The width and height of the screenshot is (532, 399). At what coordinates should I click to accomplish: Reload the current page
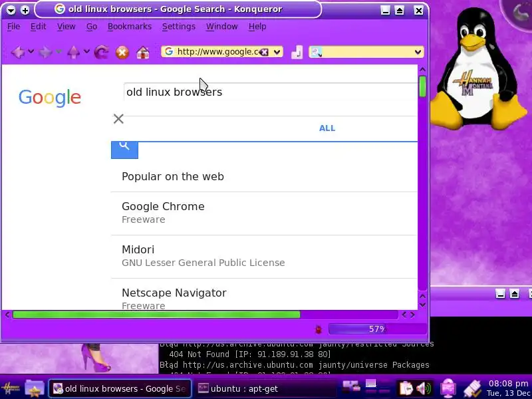point(101,53)
